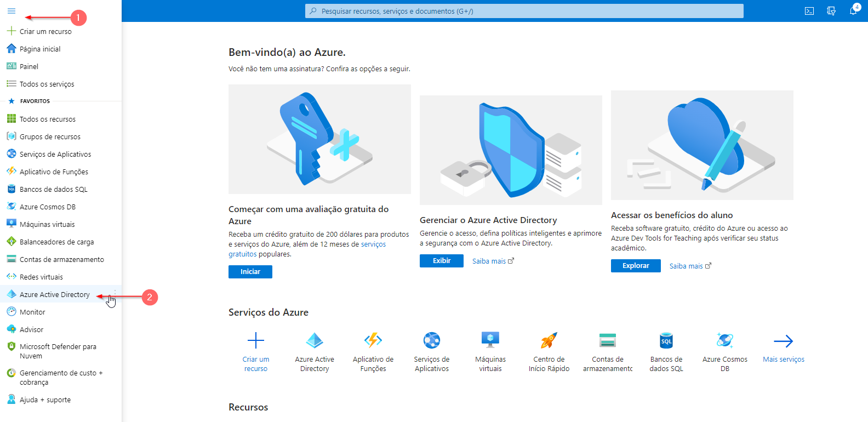
Task: Click the Explorar button for student benefits
Action: (x=636, y=266)
